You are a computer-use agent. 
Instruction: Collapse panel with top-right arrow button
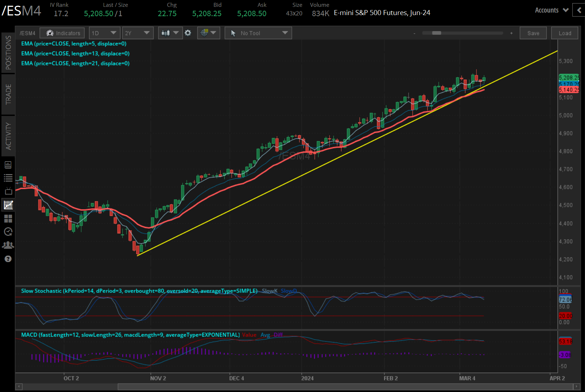pyautogui.click(x=579, y=10)
